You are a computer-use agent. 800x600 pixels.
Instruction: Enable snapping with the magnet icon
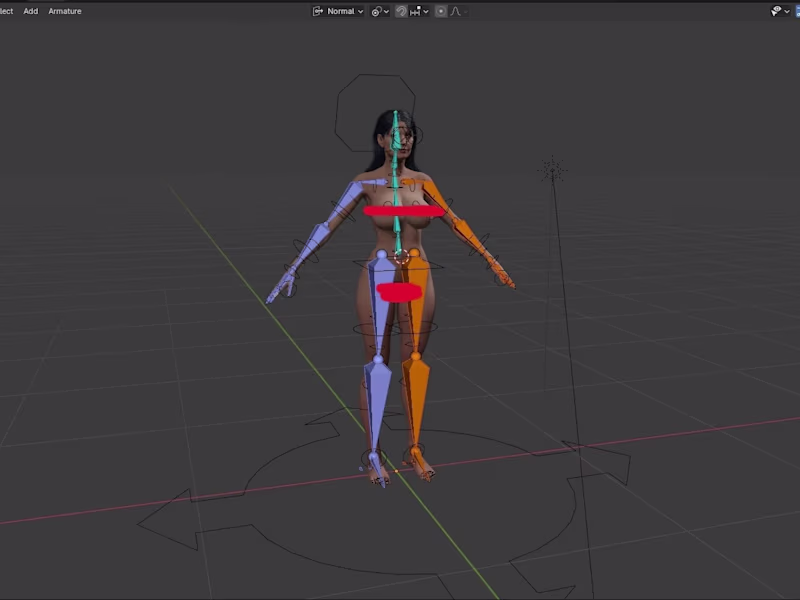pyautogui.click(x=402, y=11)
